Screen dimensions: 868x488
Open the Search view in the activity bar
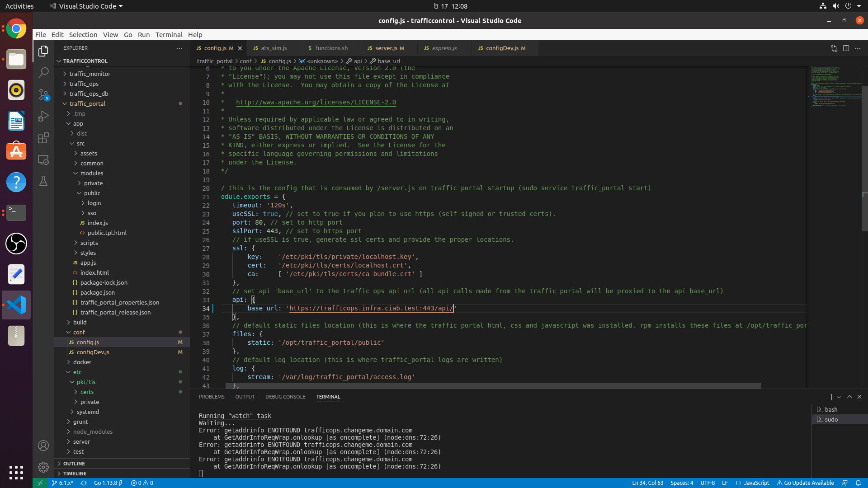pyautogui.click(x=43, y=72)
